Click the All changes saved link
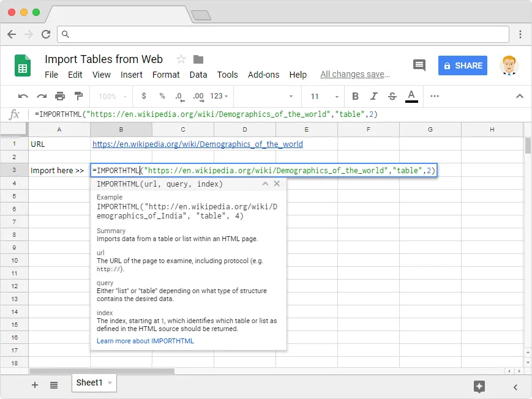The image size is (532, 399). (355, 74)
